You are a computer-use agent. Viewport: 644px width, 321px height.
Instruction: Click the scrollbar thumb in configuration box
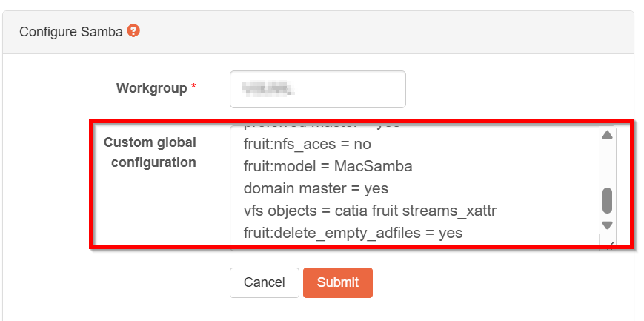[607, 199]
